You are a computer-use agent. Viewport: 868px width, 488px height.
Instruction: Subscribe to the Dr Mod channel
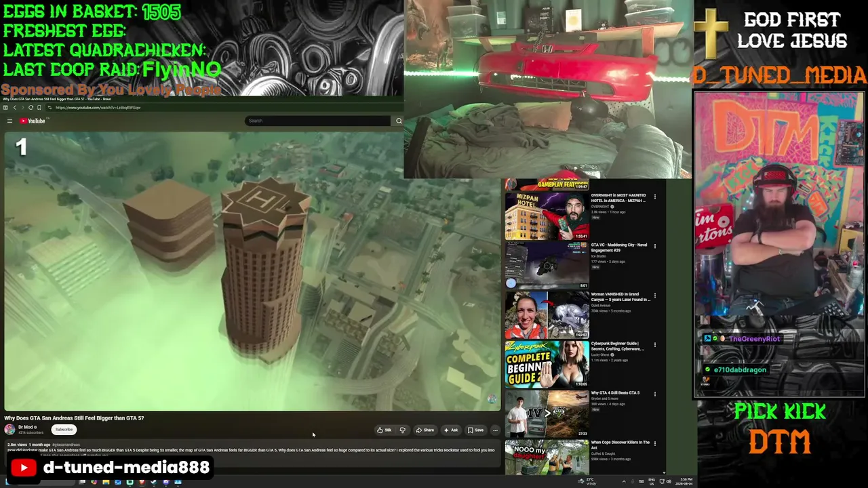pyautogui.click(x=64, y=429)
